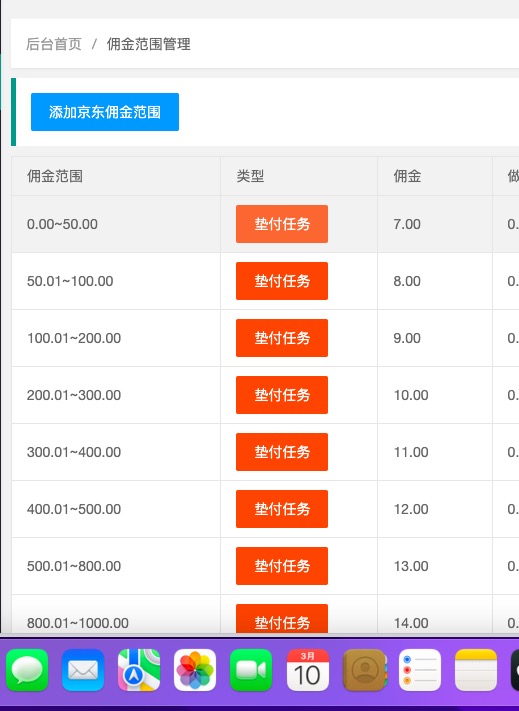Image resolution: width=519 pixels, height=711 pixels.
Task: Open the Photos app icon
Action: [195, 670]
